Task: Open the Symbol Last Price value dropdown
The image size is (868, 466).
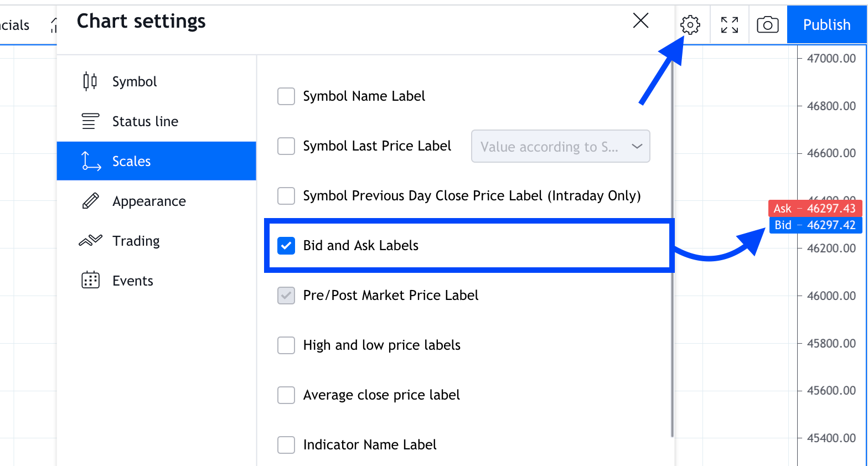Action: (560, 147)
